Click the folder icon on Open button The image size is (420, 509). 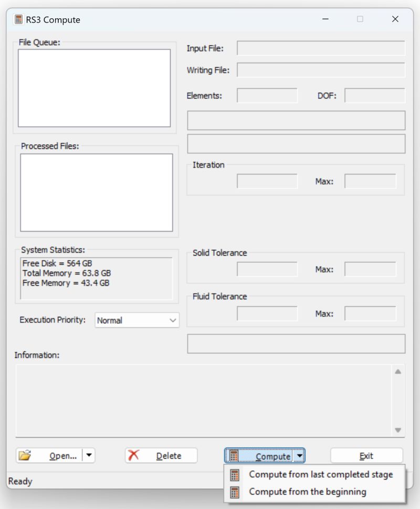pyautogui.click(x=25, y=455)
